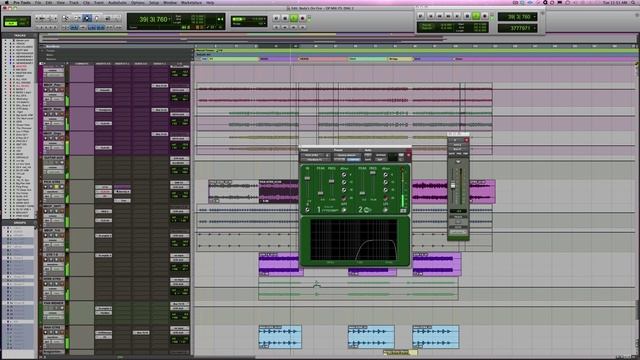
Task: Open track selector in floating fader window
Action: click(x=458, y=145)
